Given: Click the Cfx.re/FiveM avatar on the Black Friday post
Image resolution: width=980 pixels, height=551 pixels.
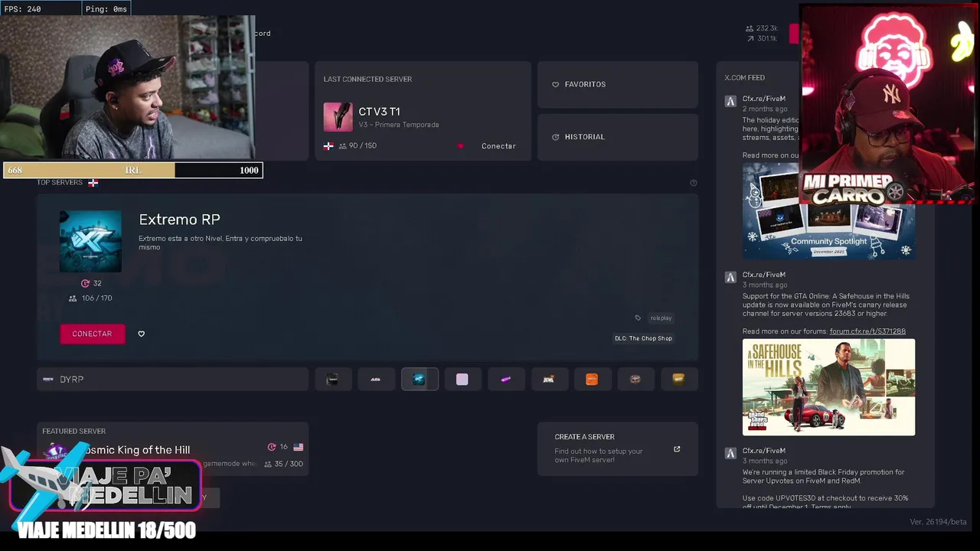Looking at the screenshot, I should tap(730, 453).
